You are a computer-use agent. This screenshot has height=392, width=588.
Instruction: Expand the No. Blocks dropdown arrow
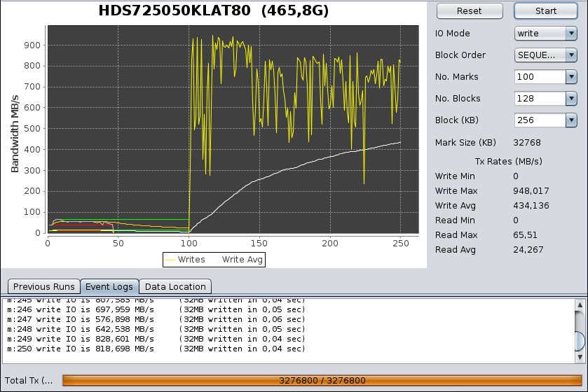(571, 99)
